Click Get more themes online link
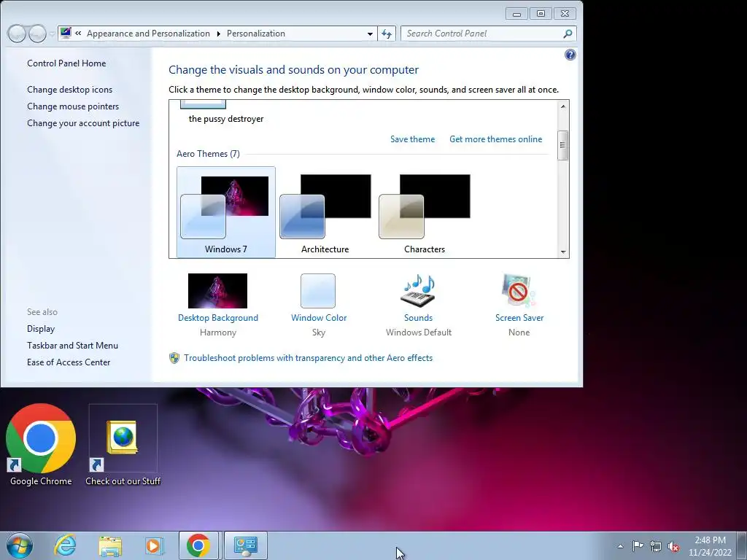Screen dimensions: 747x560 pyautogui.click(x=495, y=139)
